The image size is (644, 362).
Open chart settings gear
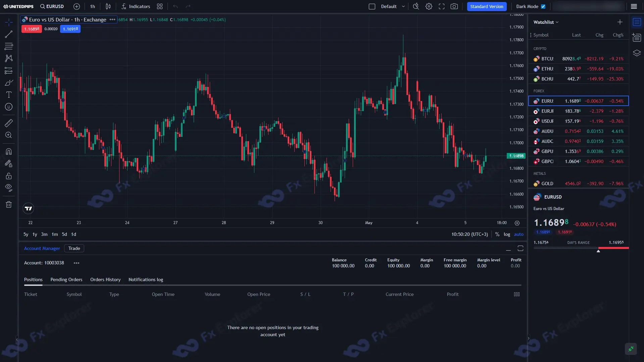click(429, 6)
